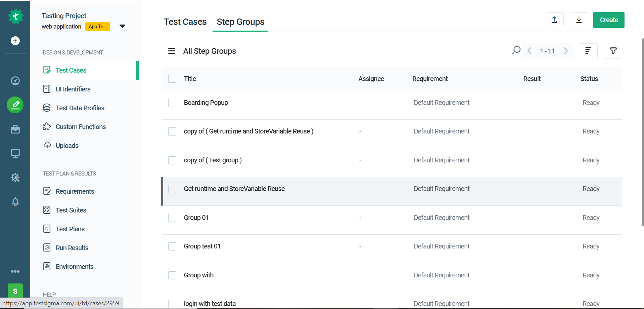The image size is (644, 309).
Task: Click the download import icon button
Action: click(x=579, y=20)
